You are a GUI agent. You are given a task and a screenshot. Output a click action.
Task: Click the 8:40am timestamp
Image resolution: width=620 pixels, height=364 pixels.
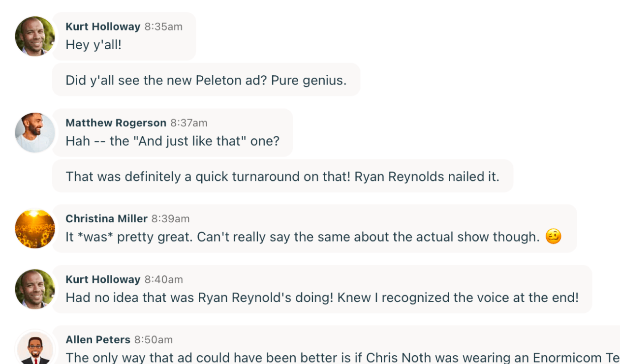[163, 279]
